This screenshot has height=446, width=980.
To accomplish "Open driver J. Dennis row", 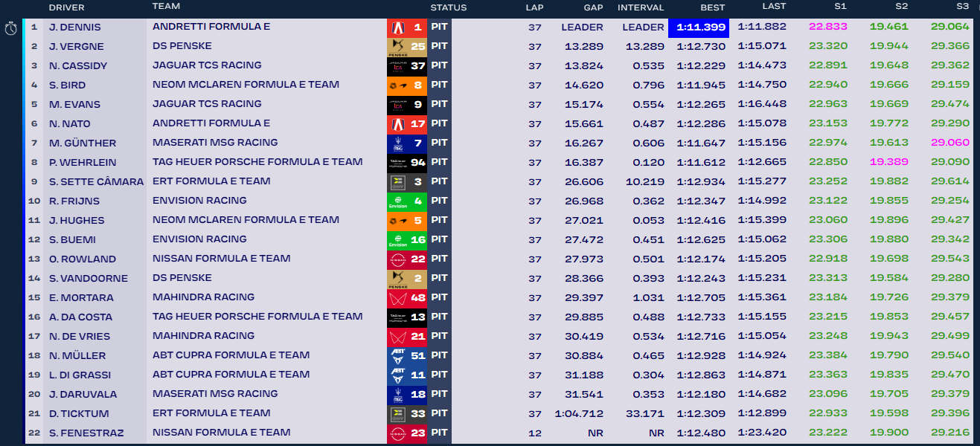I will (75, 28).
